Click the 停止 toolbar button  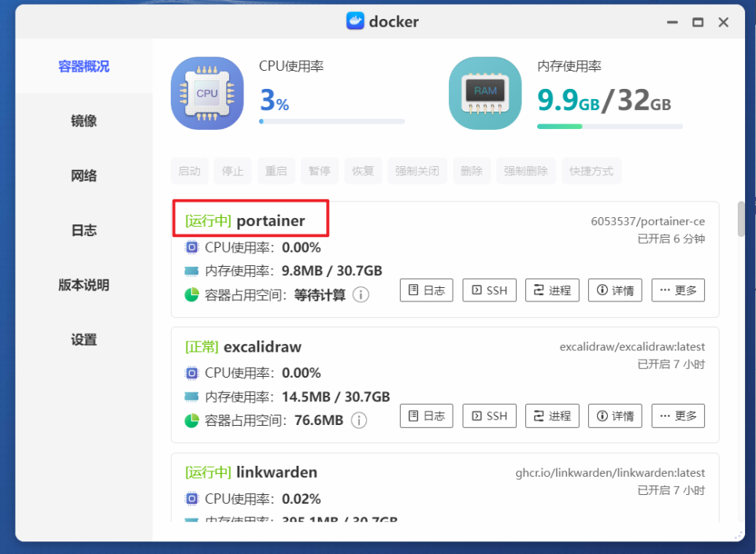233,171
